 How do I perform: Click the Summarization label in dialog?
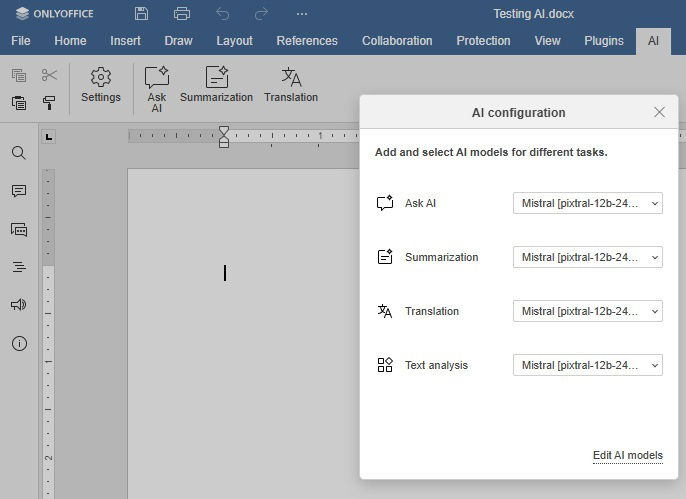coord(441,257)
